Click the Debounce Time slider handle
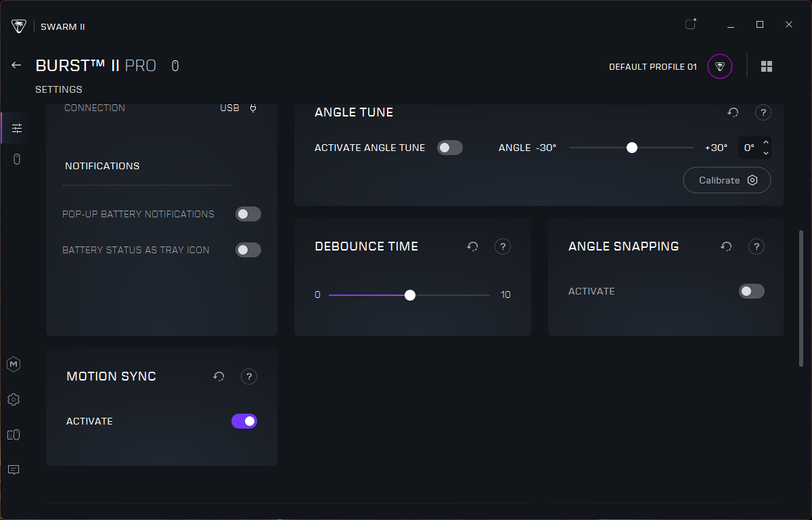This screenshot has width=812, height=520. coord(410,295)
